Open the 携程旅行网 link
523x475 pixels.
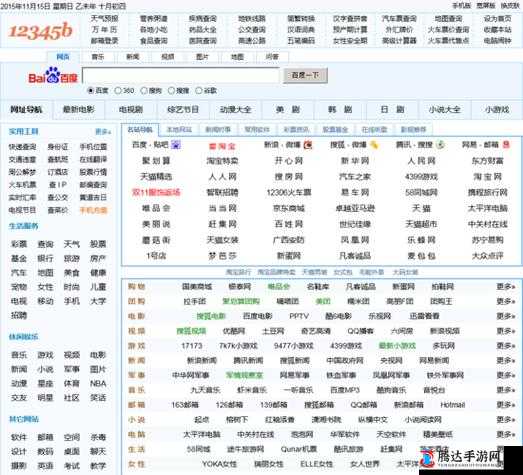pyautogui.click(x=487, y=192)
